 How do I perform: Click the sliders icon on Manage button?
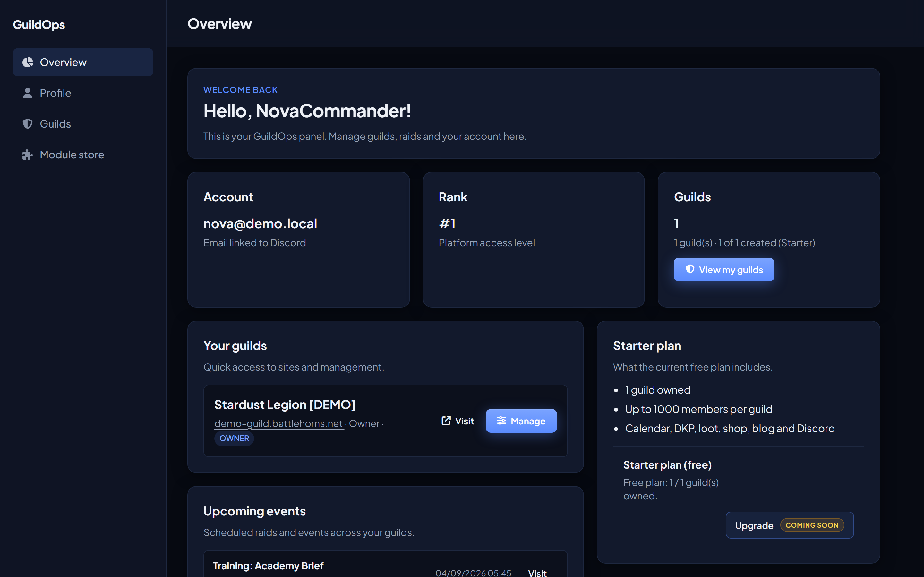[501, 421]
